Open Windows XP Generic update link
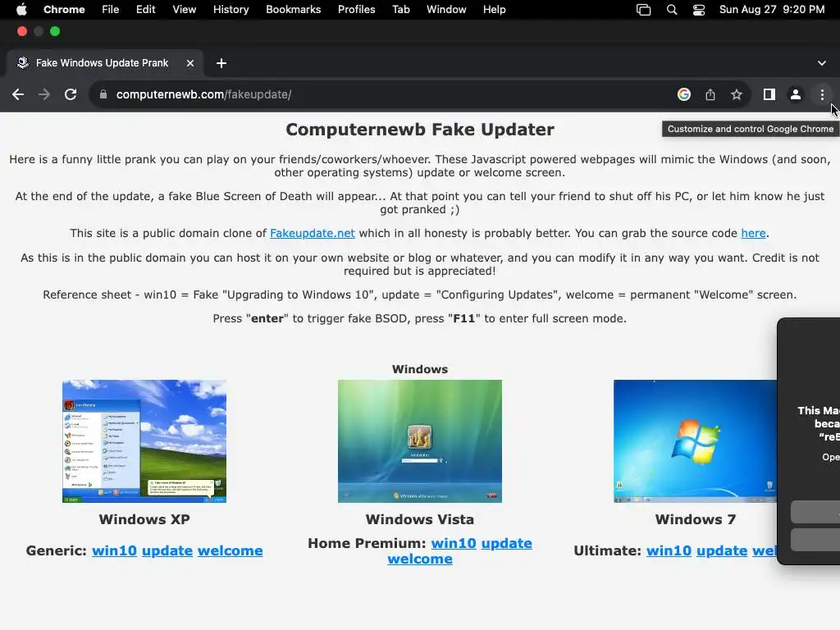This screenshot has width=840, height=630. coord(167,550)
